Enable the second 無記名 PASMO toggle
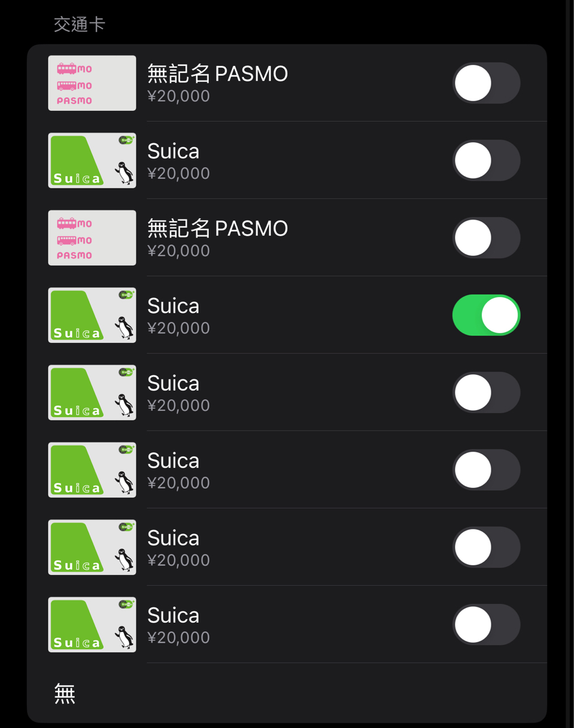574x728 pixels. click(x=486, y=238)
